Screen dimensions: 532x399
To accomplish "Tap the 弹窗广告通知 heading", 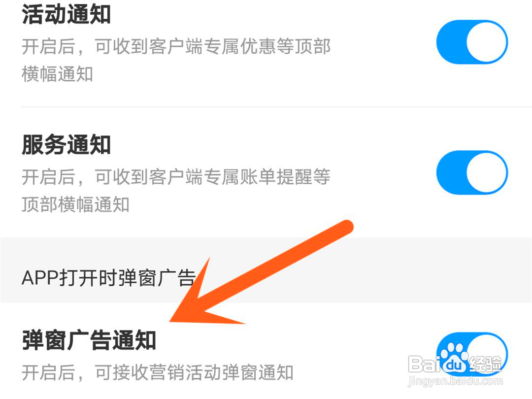I will click(89, 340).
